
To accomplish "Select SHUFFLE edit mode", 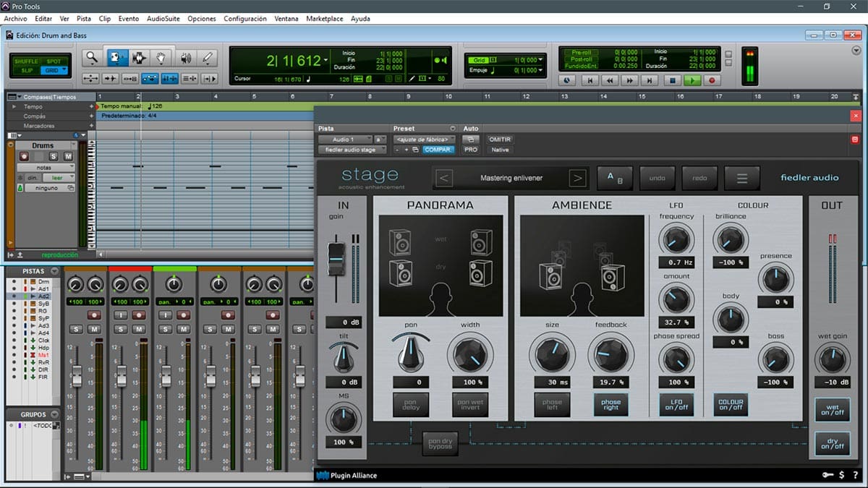I will [x=26, y=61].
